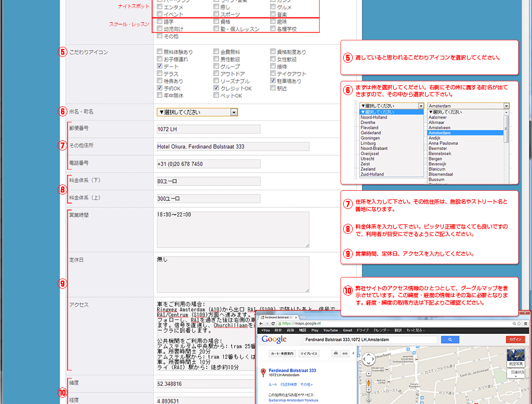Uncheck the デート checkbox
The width and height of the screenshot is (532, 404).
pyautogui.click(x=160, y=66)
